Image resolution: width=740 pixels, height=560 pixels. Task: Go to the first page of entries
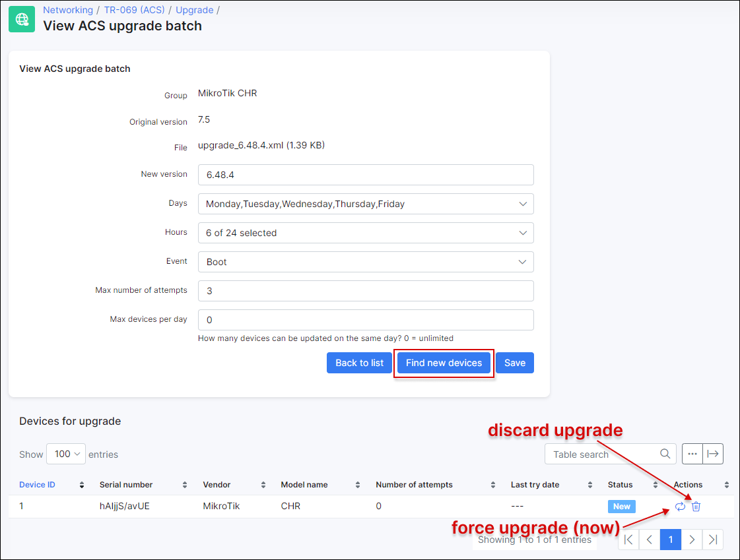[628, 540]
